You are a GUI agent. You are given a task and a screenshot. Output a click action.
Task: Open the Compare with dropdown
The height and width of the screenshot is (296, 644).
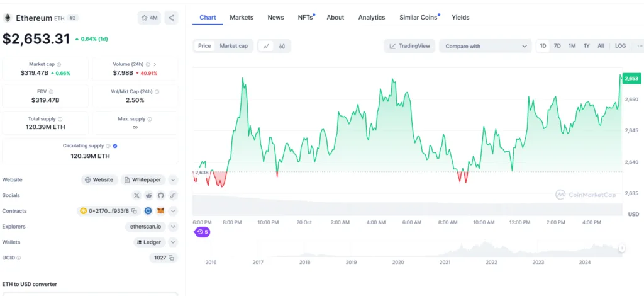pos(485,46)
